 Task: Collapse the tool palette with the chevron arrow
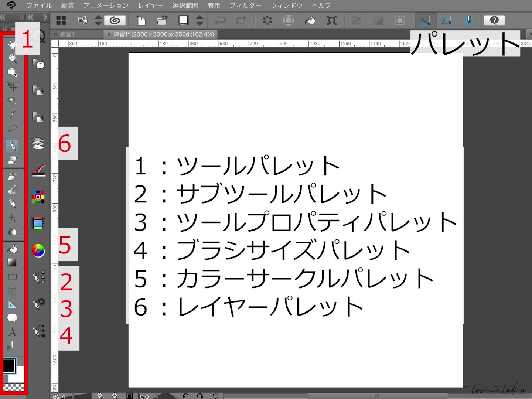point(3,17)
